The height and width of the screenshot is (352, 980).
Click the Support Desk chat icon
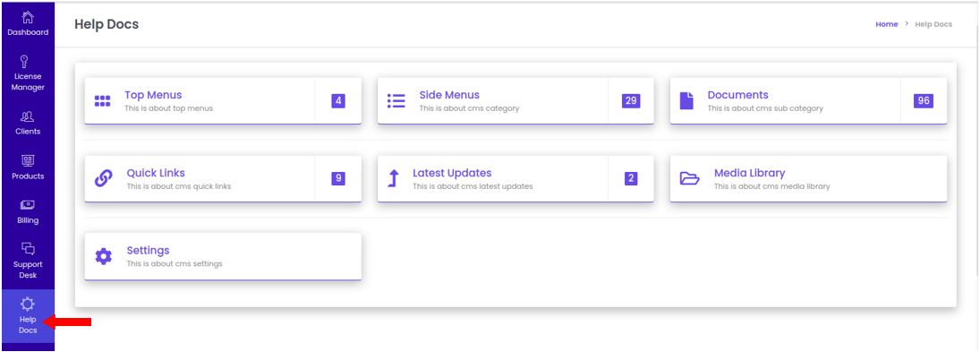pos(28,248)
